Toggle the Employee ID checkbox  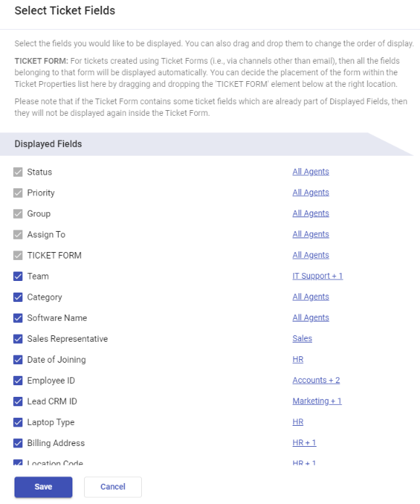(18, 381)
